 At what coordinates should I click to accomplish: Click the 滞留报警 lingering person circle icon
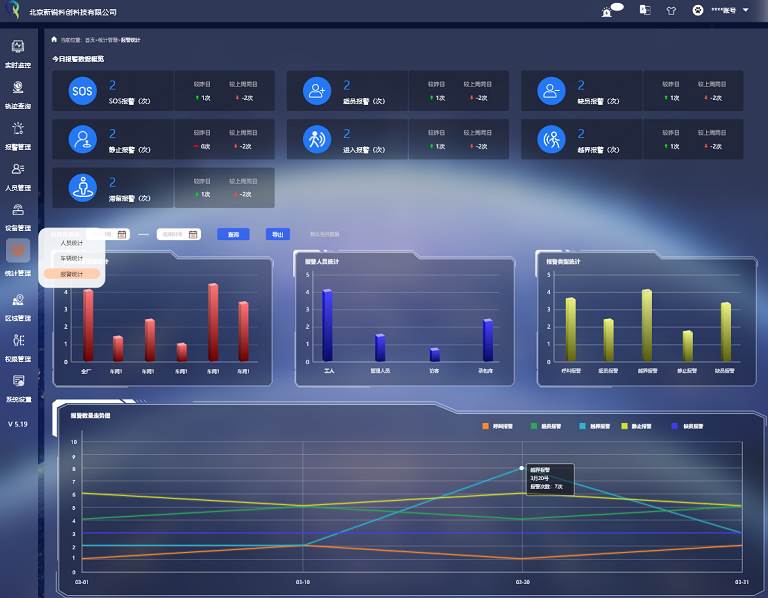pyautogui.click(x=82, y=188)
